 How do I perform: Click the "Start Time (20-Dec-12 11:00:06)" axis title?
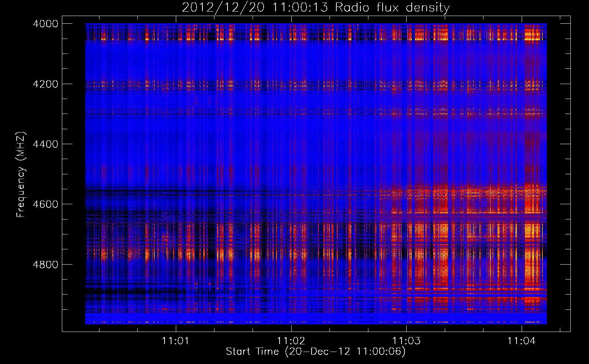pyautogui.click(x=316, y=352)
